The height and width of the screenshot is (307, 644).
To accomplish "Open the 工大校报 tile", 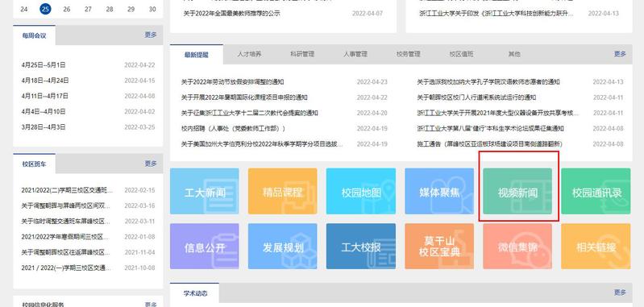I will point(361,247).
